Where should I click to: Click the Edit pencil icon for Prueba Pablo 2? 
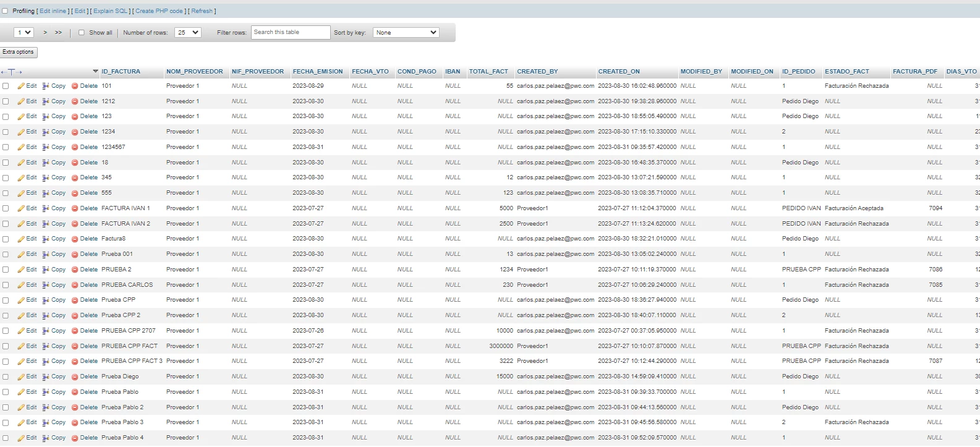21,407
